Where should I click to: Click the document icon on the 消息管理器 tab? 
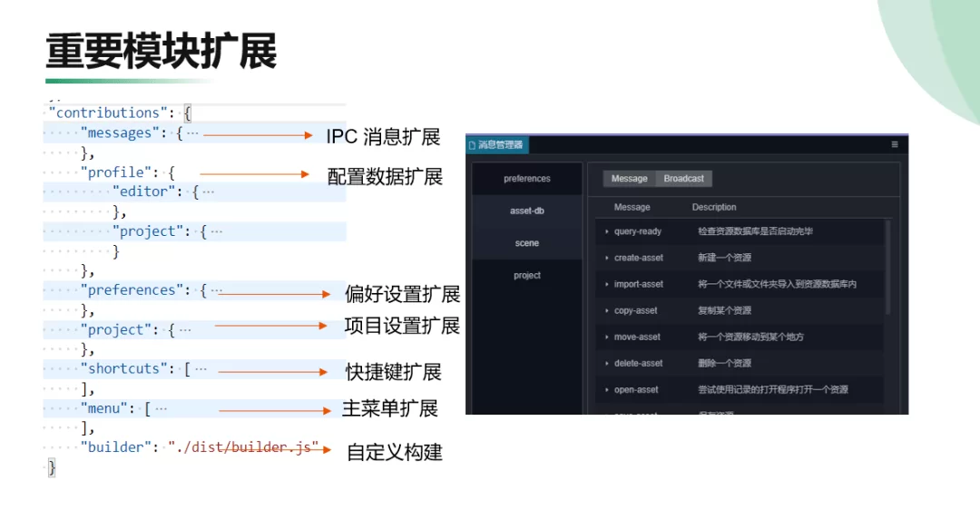click(x=472, y=145)
